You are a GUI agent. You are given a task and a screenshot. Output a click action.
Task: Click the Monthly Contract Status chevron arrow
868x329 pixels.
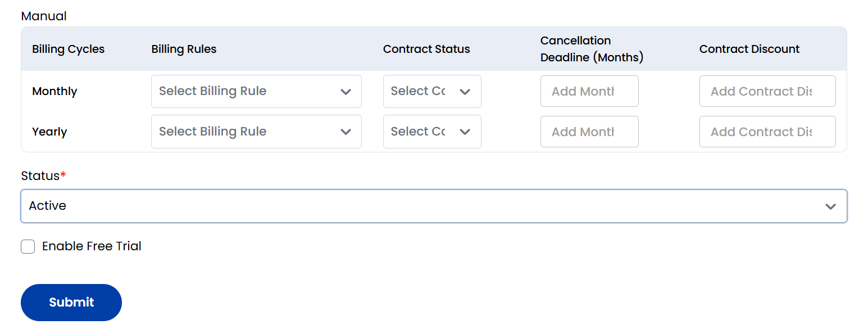[x=465, y=92]
